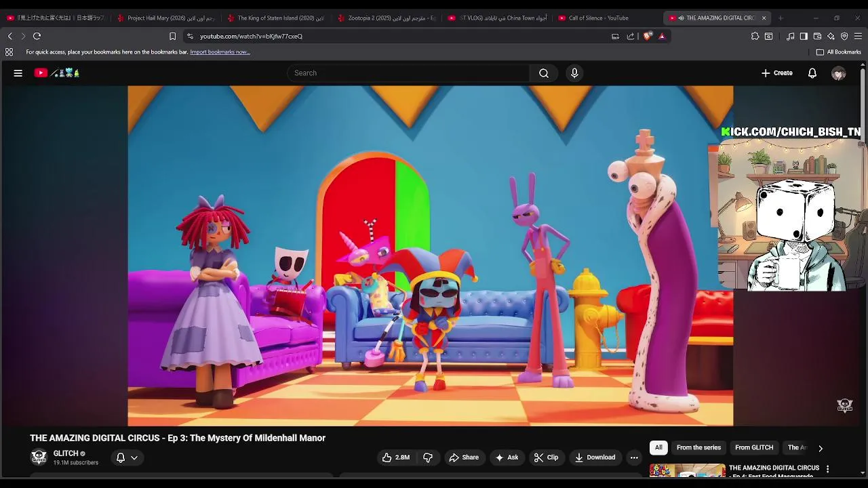Viewport: 868px width, 488px height.
Task: Toggle the browser sidebar panel icon
Action: click(804, 36)
